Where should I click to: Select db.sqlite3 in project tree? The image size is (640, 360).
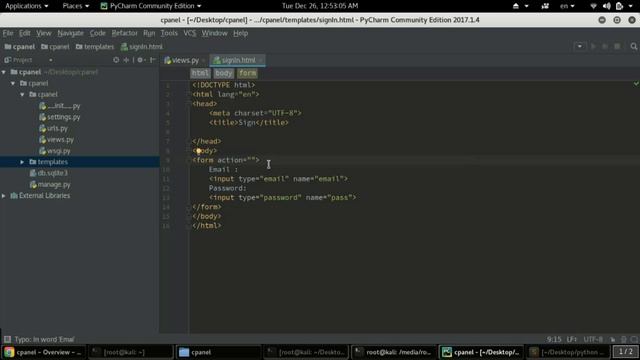(49, 173)
